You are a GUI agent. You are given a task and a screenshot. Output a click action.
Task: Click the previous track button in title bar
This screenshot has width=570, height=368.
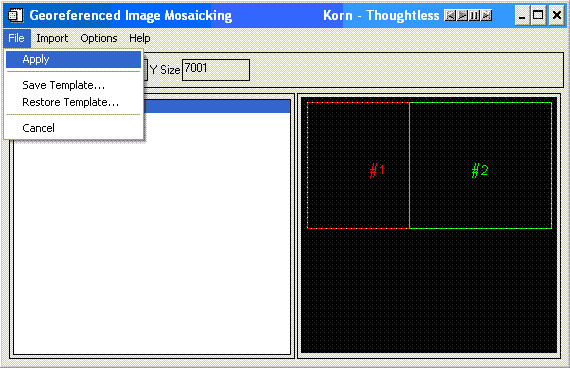(450, 15)
